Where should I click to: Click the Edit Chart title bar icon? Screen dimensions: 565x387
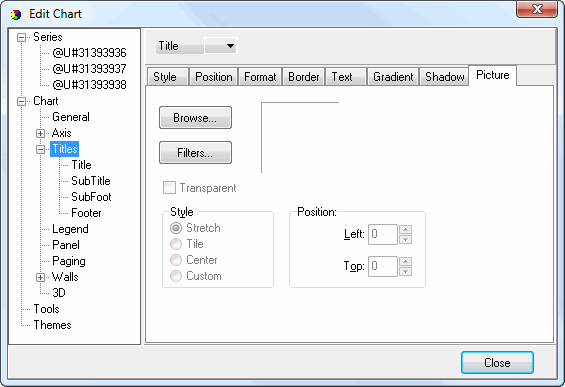tap(16, 14)
